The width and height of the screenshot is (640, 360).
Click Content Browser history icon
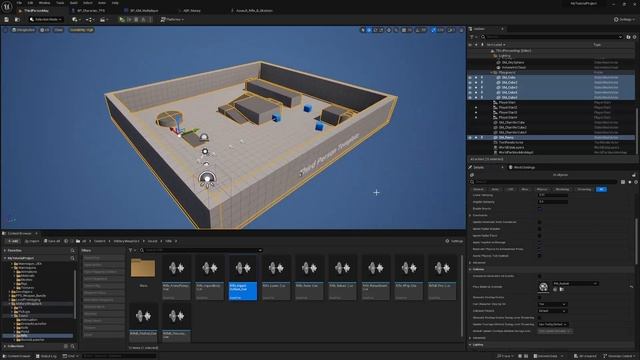66,241
